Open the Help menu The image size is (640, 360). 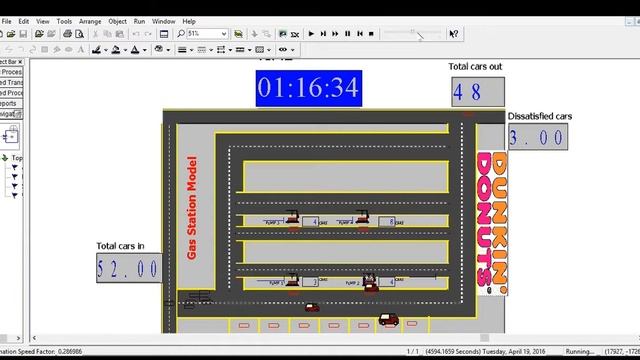click(x=189, y=21)
